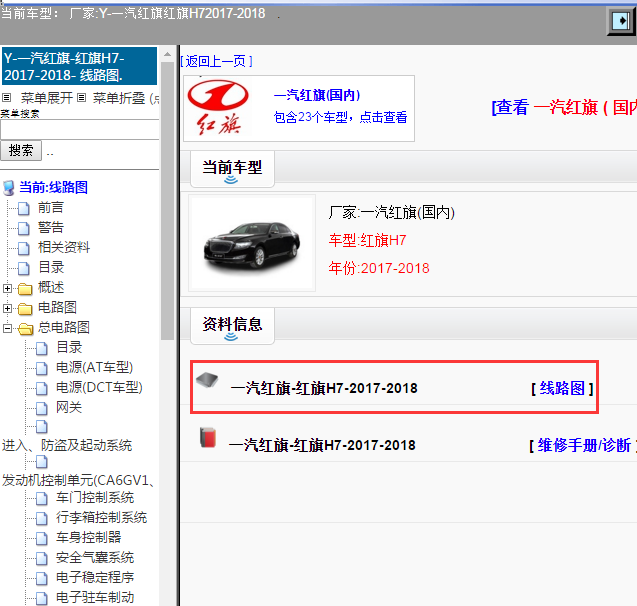
Task: Open the 维修手册/诊断 link
Action: coord(582,446)
